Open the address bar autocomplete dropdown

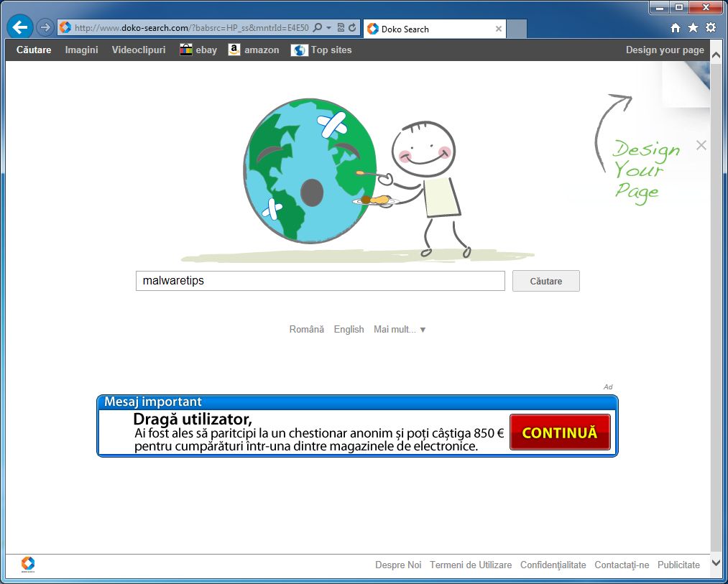click(328, 27)
